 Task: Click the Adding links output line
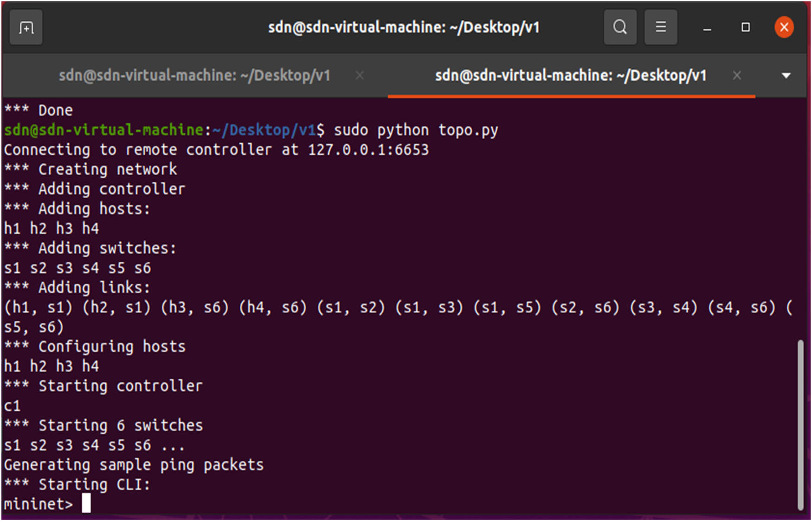[x=77, y=287]
